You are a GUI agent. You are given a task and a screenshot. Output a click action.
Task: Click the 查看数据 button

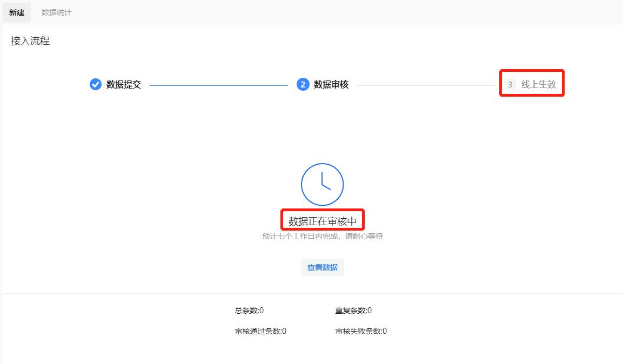click(322, 267)
